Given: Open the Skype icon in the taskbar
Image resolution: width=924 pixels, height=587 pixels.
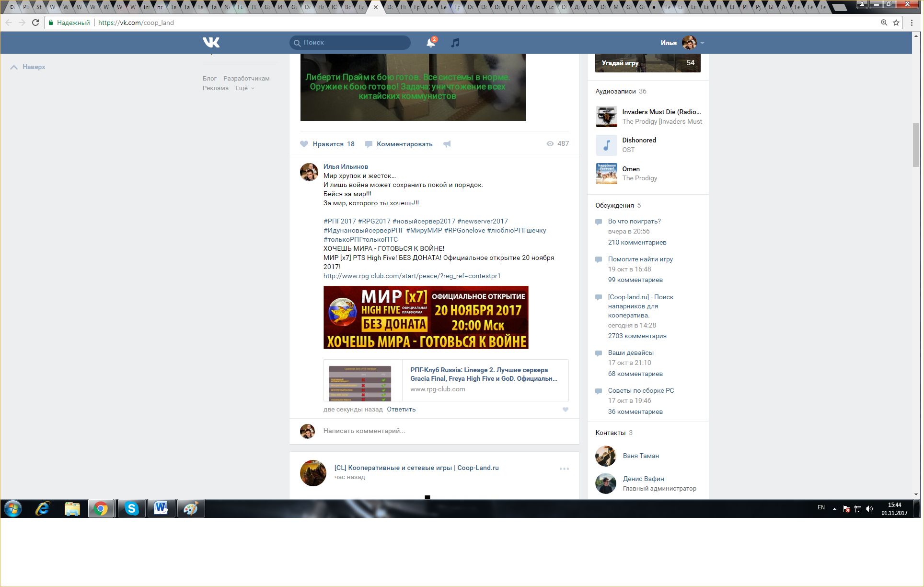Looking at the screenshot, I should (x=131, y=508).
